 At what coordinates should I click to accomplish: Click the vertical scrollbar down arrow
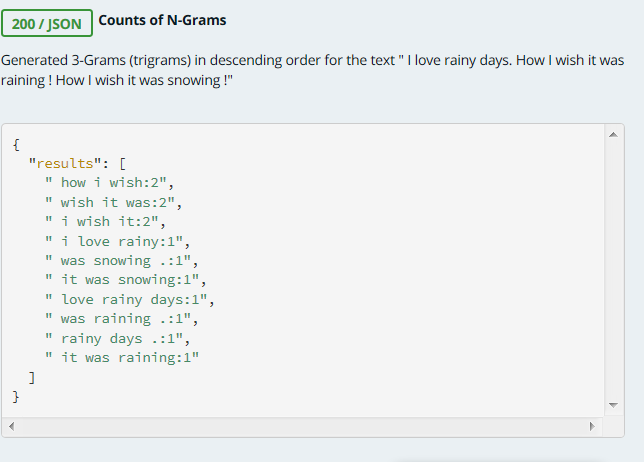(x=614, y=405)
